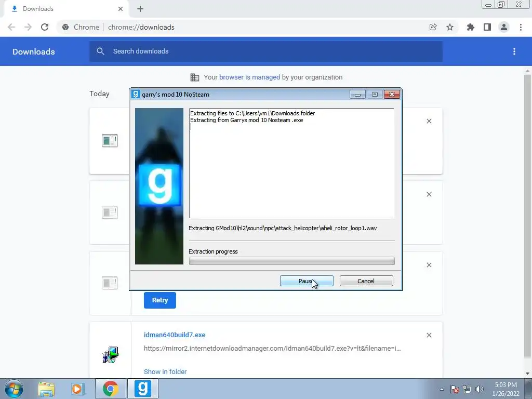Click the idman640build7.exe source URL text
This screenshot has width=532, height=399.
(272, 349)
